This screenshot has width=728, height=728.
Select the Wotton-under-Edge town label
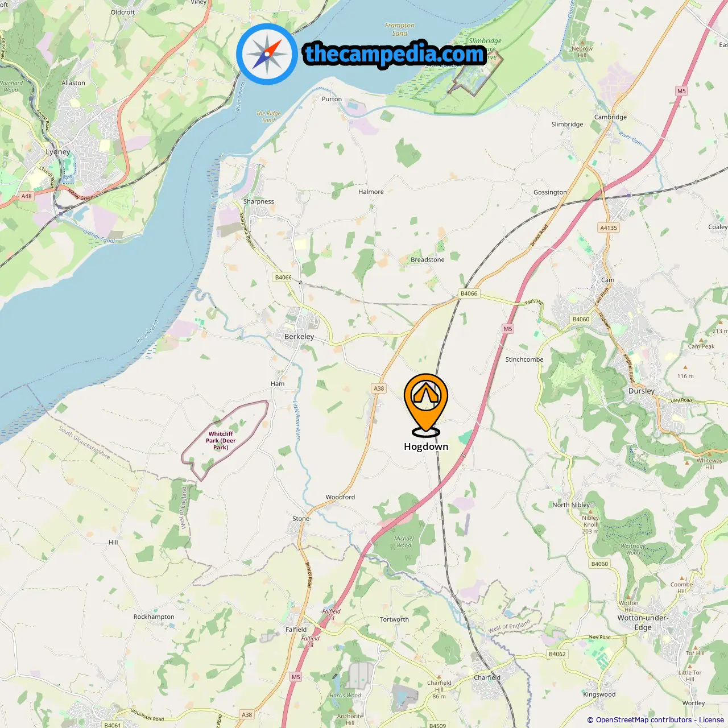643,622
